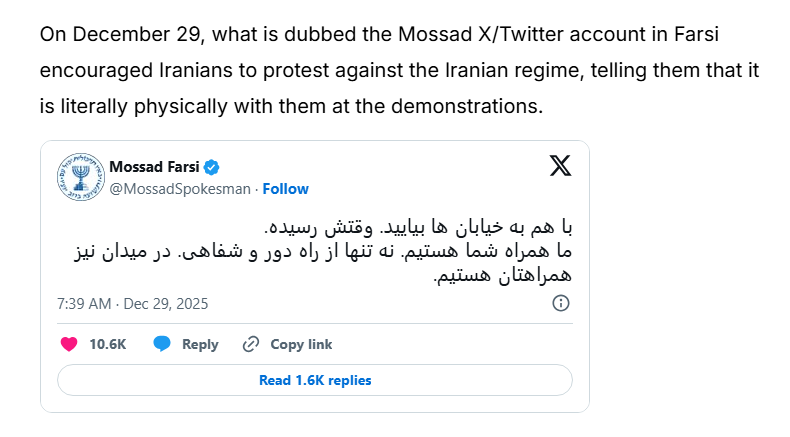Screen dimensions: 790x437
Task: Click the Mossad menorah profile avatar
Action: pos(79,176)
